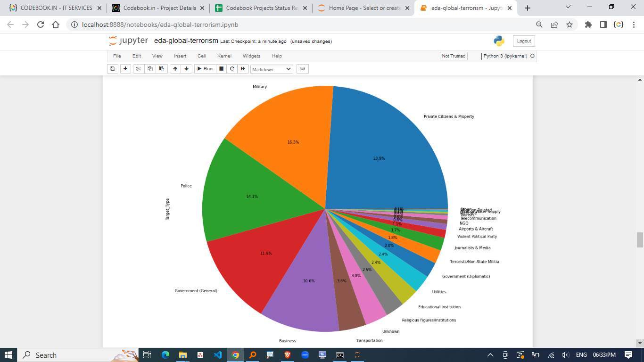Open the Chrome three-dot menu

click(634, 25)
